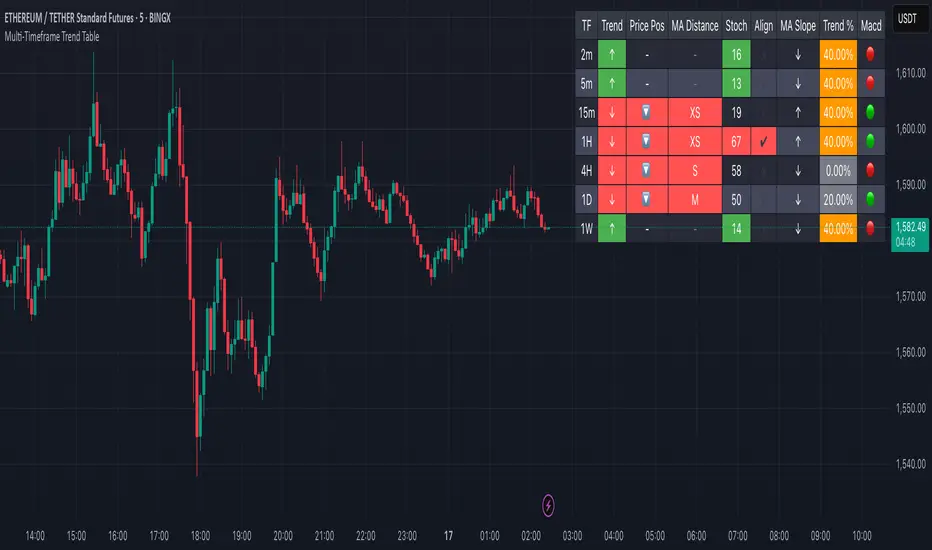
Task: Click the Align checkmark in 1H row
Action: tap(764, 141)
